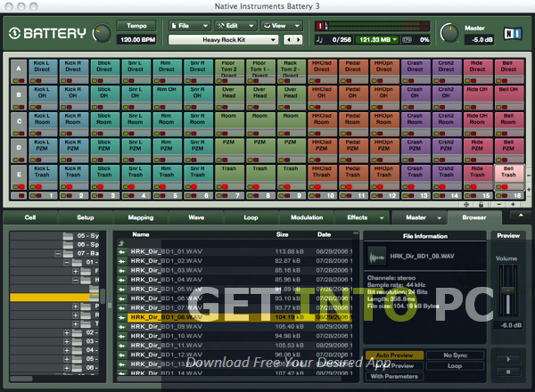Click the minus icon below the matrix
Screen dimensions: 535x392
click(x=498, y=205)
